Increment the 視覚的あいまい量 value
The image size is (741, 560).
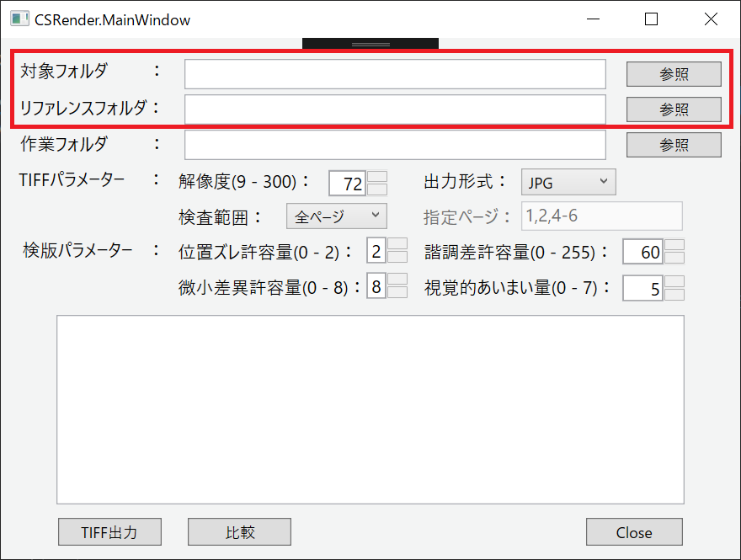point(674,283)
